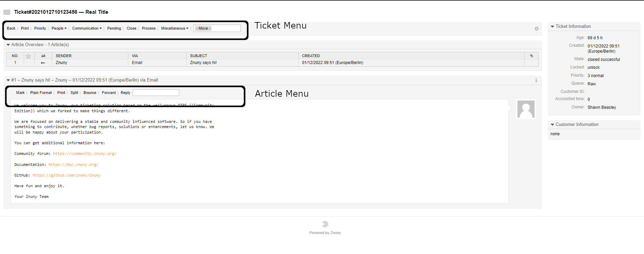Image resolution: width=644 pixels, height=254 pixels.
Task: Click Priority in the ticket menu
Action: click(40, 29)
